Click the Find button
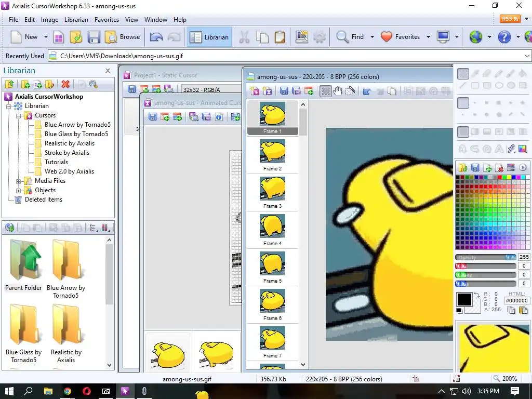Viewport: 532px width, 399px height. click(350, 37)
